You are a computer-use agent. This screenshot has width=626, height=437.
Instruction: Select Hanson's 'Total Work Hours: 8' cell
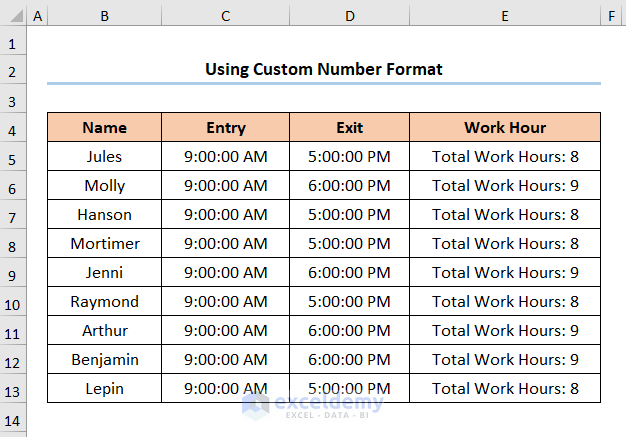click(x=505, y=214)
